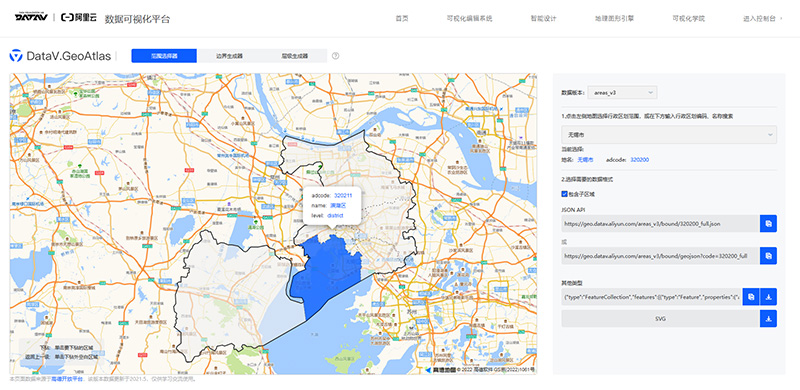The image size is (800, 390).
Task: Select the FeatureCollection text field
Action: pos(652,297)
